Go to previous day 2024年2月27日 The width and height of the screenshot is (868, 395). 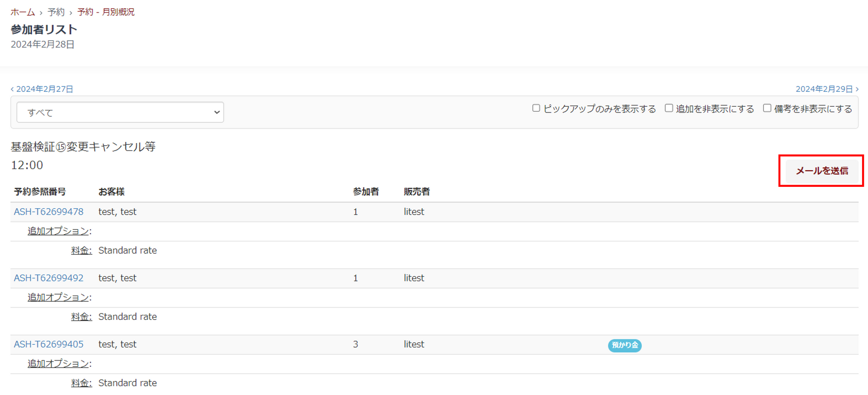42,89
